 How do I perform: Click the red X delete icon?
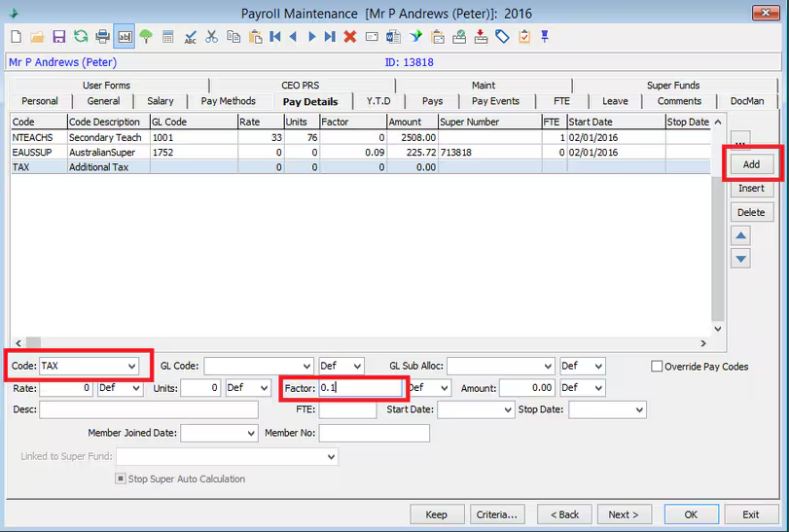pos(350,37)
